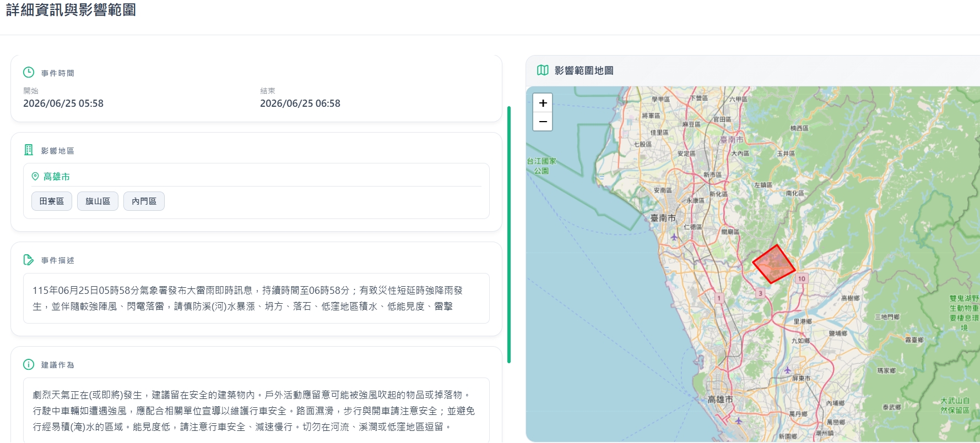The height and width of the screenshot is (443, 980).
Task: Click the location pin next to 高雄市
Action: coord(35,177)
